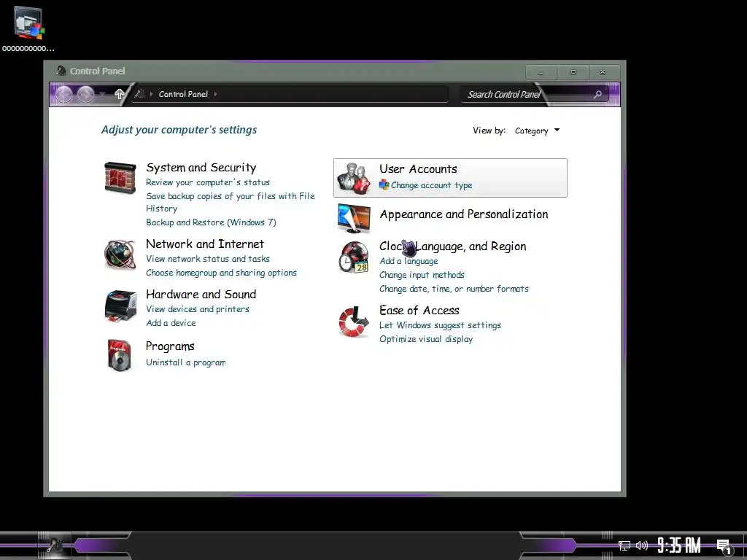Click the Control Panel title bar icon
The height and width of the screenshot is (560, 747).
coord(61,71)
